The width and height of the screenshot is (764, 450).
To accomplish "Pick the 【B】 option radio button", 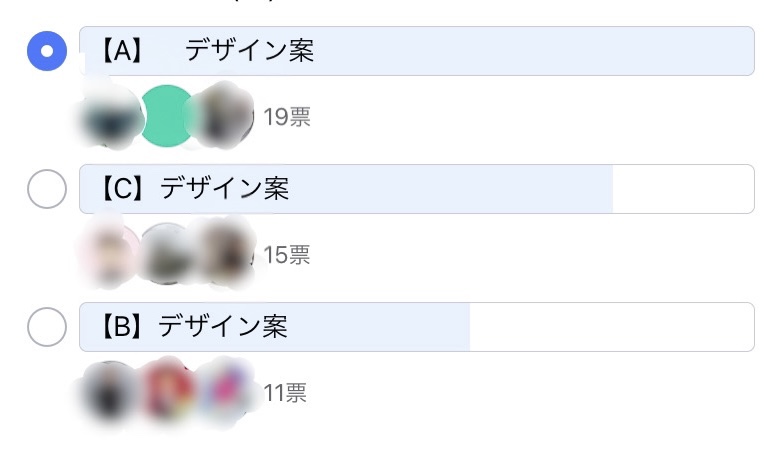I will click(46, 327).
